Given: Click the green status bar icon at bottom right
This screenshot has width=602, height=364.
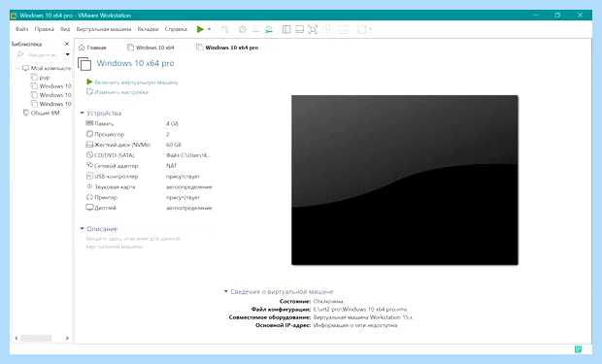Looking at the screenshot, I should coord(578,349).
